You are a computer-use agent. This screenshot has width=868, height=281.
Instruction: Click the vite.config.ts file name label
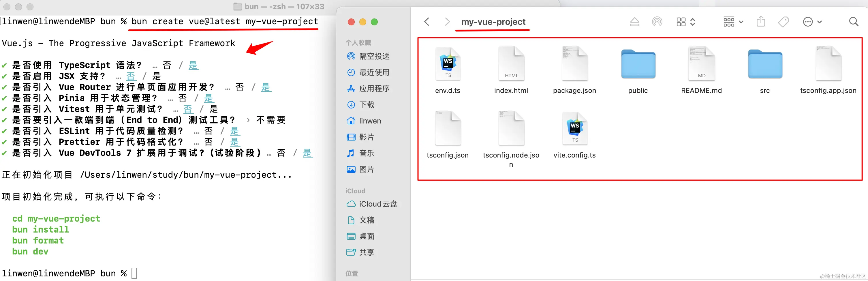click(x=574, y=155)
